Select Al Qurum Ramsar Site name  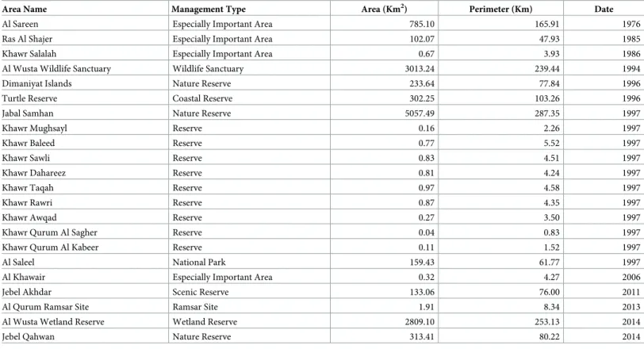tap(45, 307)
